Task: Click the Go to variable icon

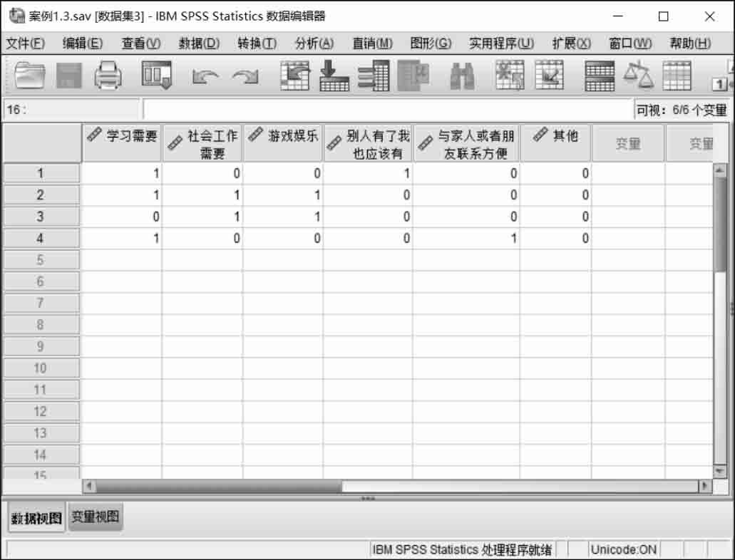Action: tap(334, 76)
